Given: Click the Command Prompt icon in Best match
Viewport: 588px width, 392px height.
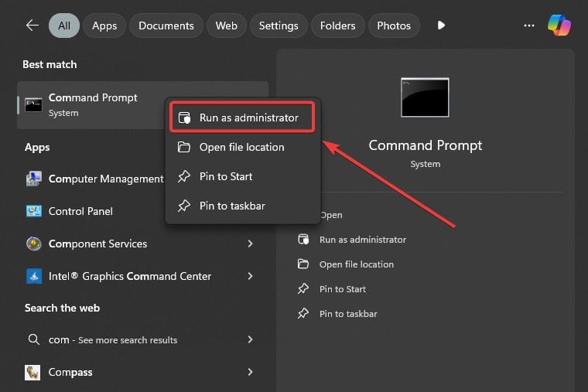Looking at the screenshot, I should (33, 105).
